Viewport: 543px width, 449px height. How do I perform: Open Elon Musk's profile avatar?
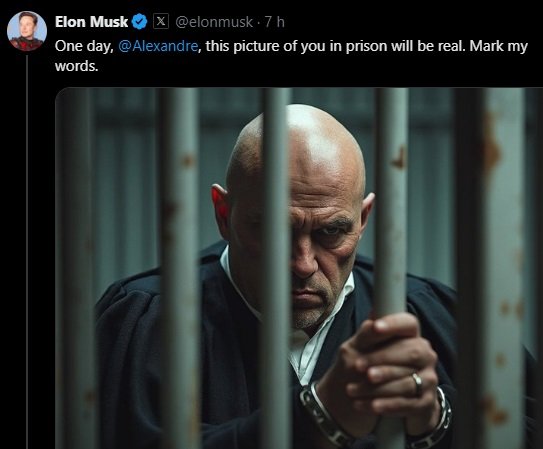(x=27, y=31)
